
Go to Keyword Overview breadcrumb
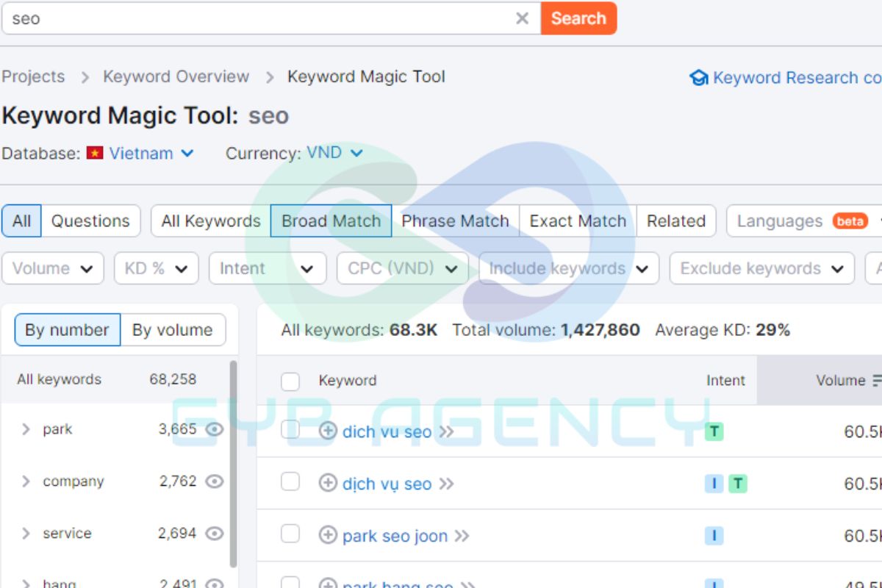[176, 76]
